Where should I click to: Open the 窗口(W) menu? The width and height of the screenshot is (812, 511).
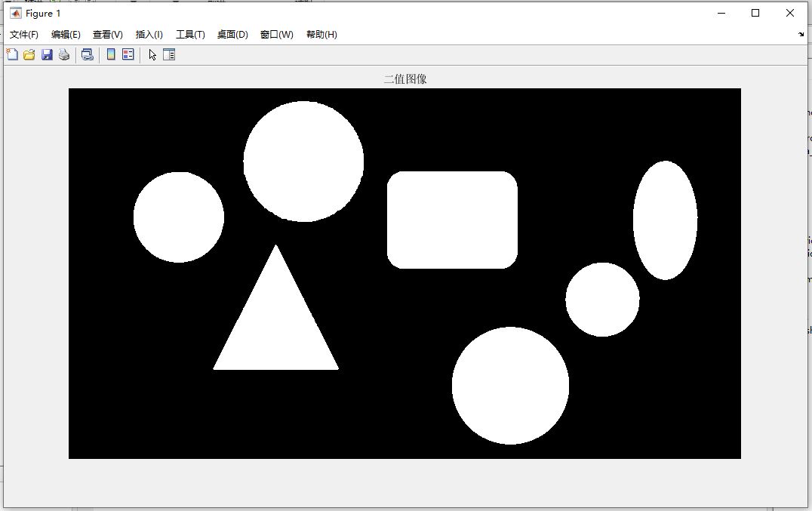pyautogui.click(x=276, y=34)
